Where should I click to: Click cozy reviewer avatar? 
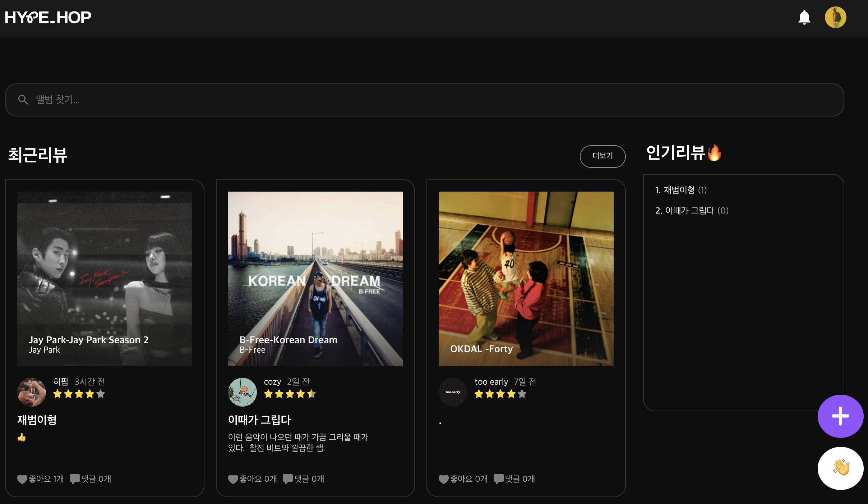tap(243, 392)
